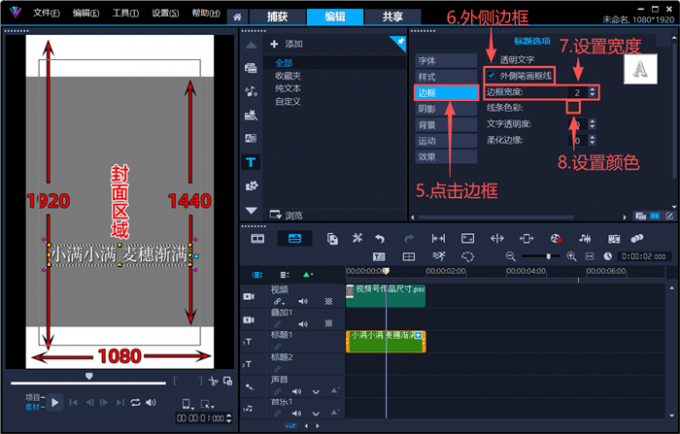Select the 自定义 category

(288, 101)
